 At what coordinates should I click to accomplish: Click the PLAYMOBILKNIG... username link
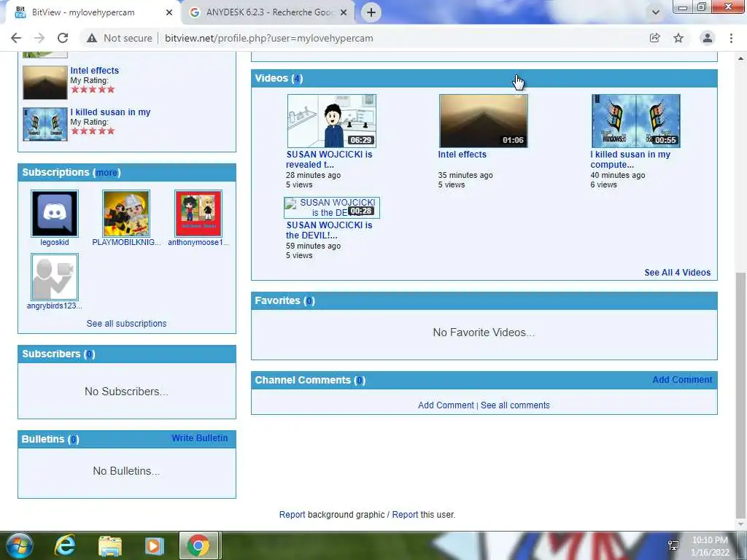tap(127, 242)
